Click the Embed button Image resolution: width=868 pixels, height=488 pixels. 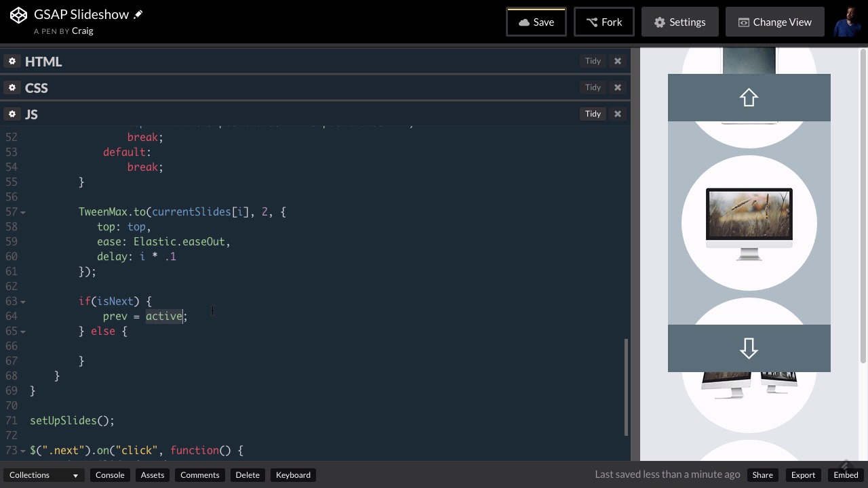click(846, 475)
